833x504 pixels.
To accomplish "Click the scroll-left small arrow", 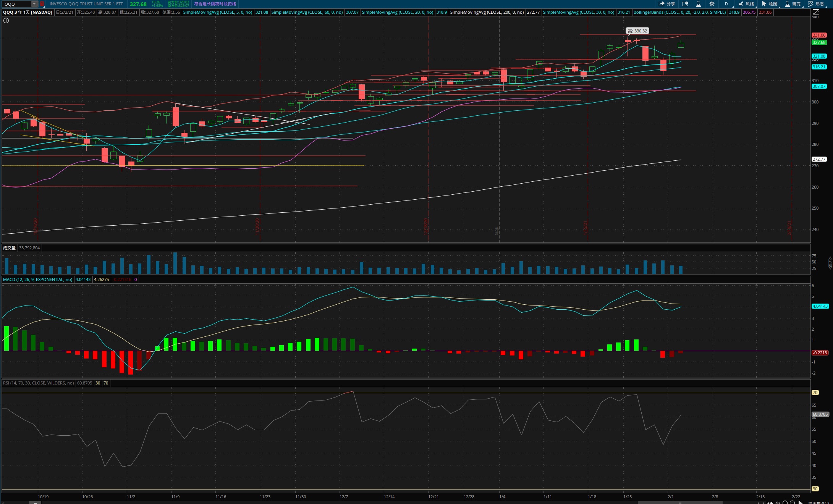I will point(759,503).
